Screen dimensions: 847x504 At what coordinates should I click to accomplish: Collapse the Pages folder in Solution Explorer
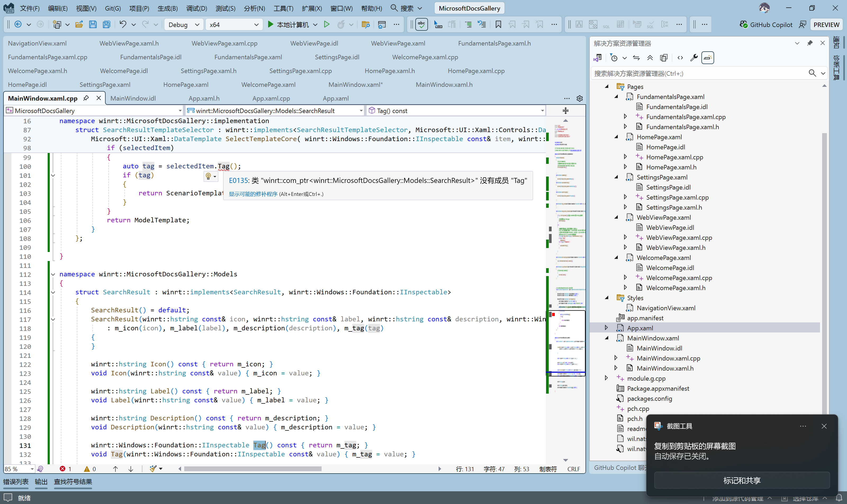[x=607, y=86]
